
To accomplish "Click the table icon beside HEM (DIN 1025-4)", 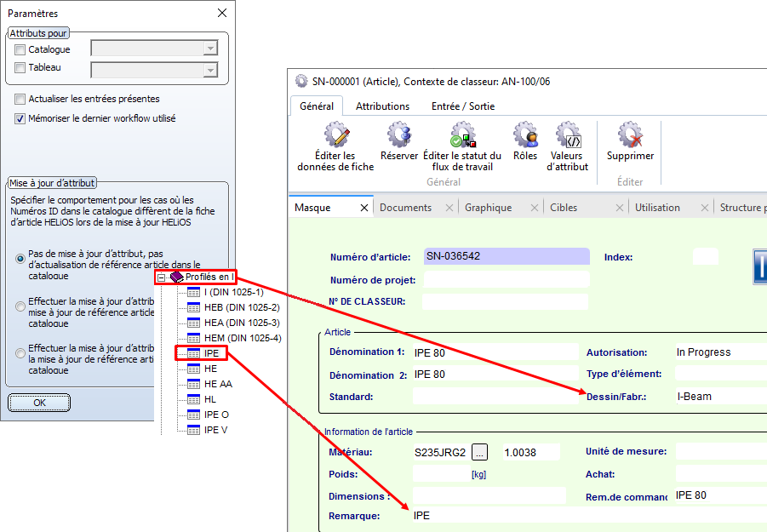I will click(194, 338).
